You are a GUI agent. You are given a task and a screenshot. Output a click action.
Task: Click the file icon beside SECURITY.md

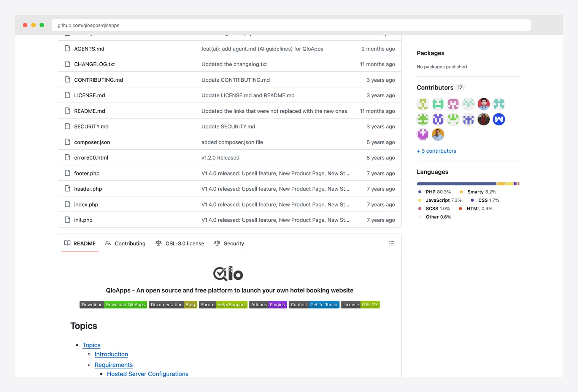pyautogui.click(x=67, y=126)
